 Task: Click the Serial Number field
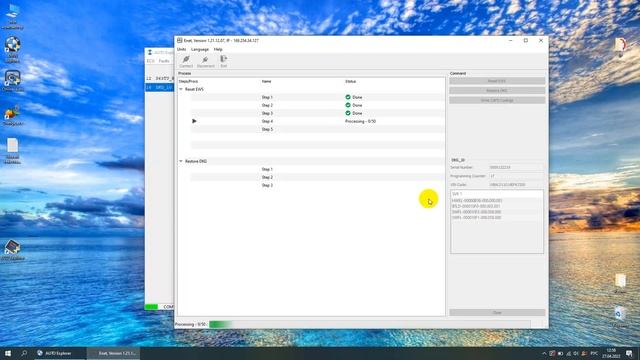click(516, 167)
